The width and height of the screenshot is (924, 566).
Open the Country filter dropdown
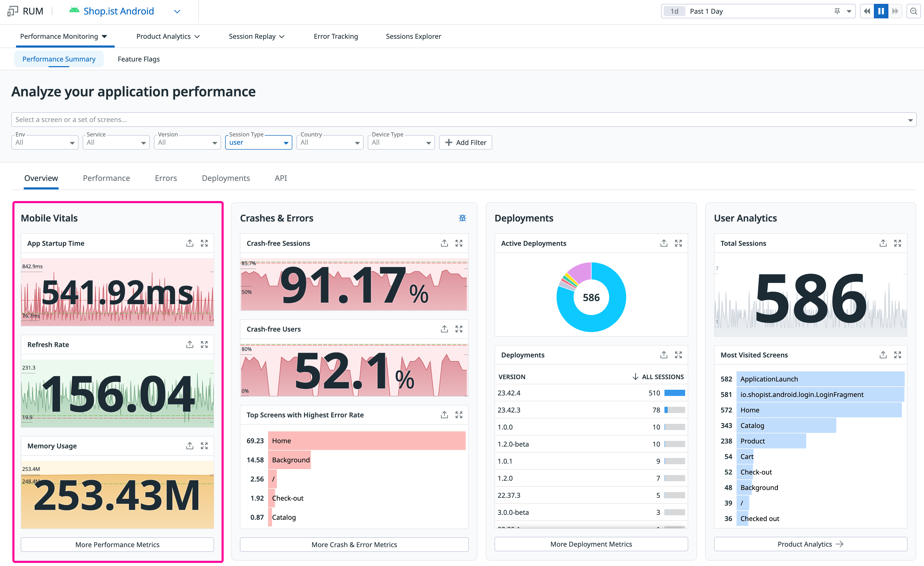pyautogui.click(x=330, y=143)
